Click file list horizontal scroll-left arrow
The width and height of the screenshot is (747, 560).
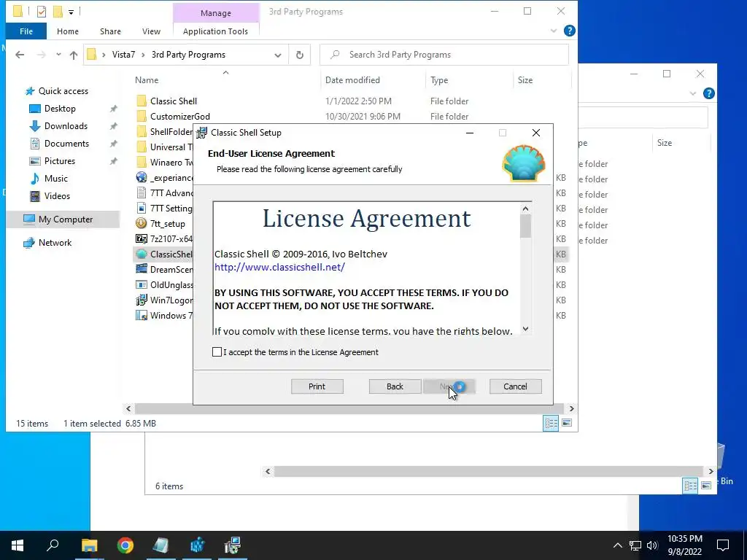point(128,408)
